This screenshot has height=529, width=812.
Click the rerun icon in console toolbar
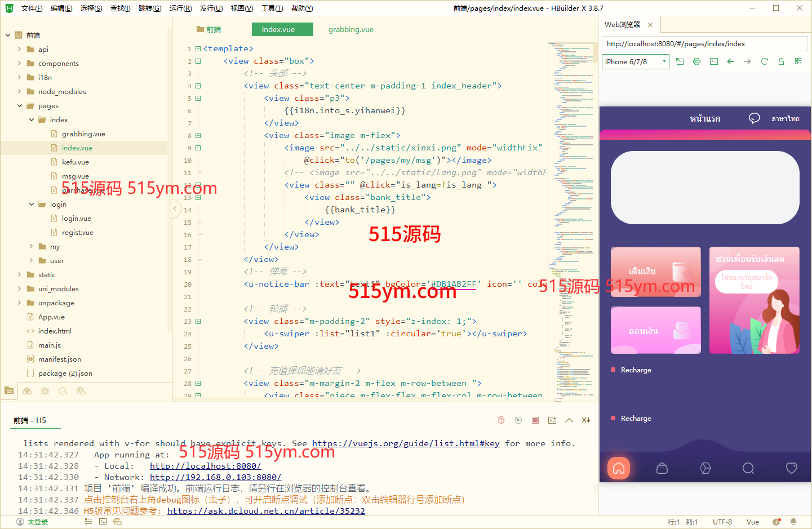click(518, 420)
